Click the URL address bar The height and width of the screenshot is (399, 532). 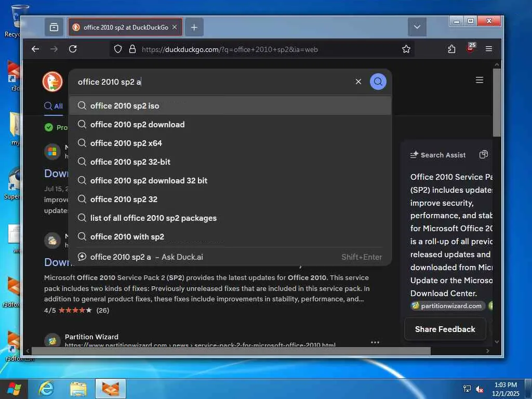pyautogui.click(x=261, y=49)
